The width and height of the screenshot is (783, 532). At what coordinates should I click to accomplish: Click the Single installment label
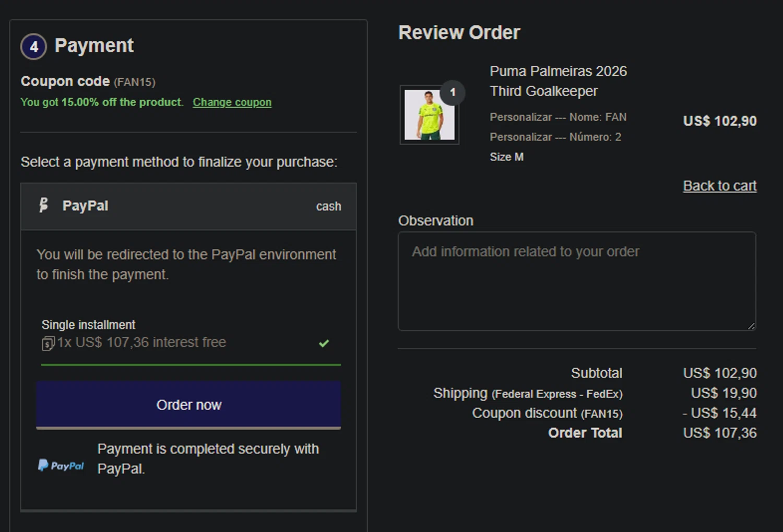coord(88,325)
